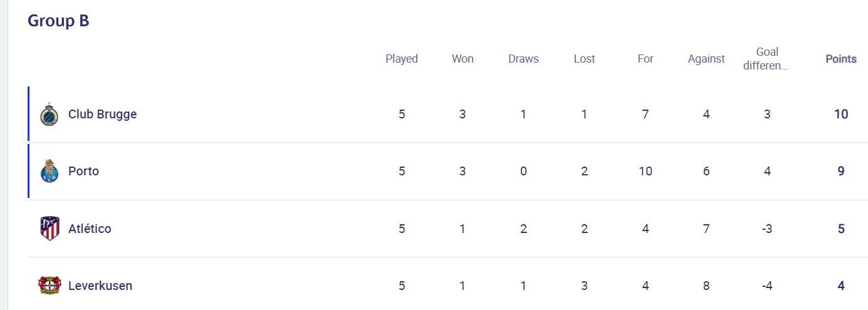Click Club Brugge's points total of 10
This screenshot has width=868, height=310.
click(x=840, y=114)
